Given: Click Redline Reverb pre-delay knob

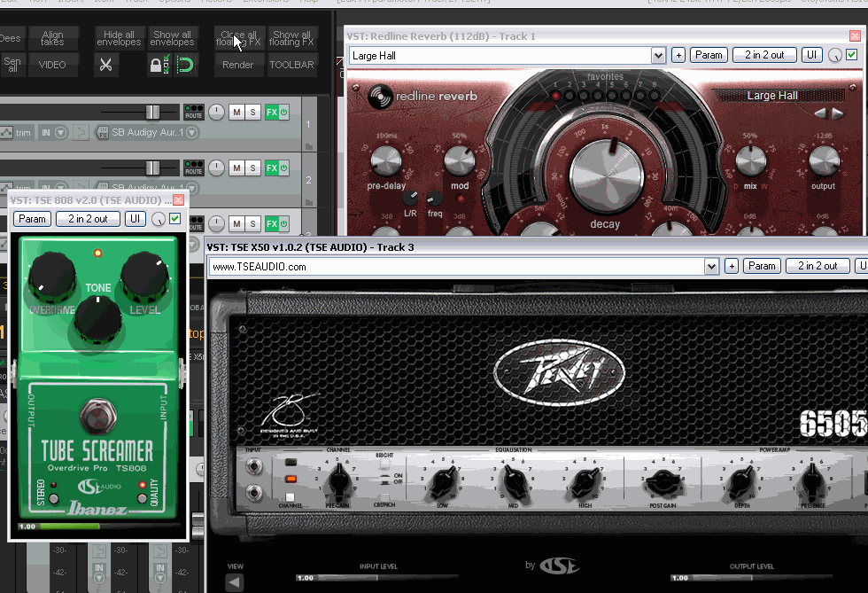Looking at the screenshot, I should coord(386,160).
